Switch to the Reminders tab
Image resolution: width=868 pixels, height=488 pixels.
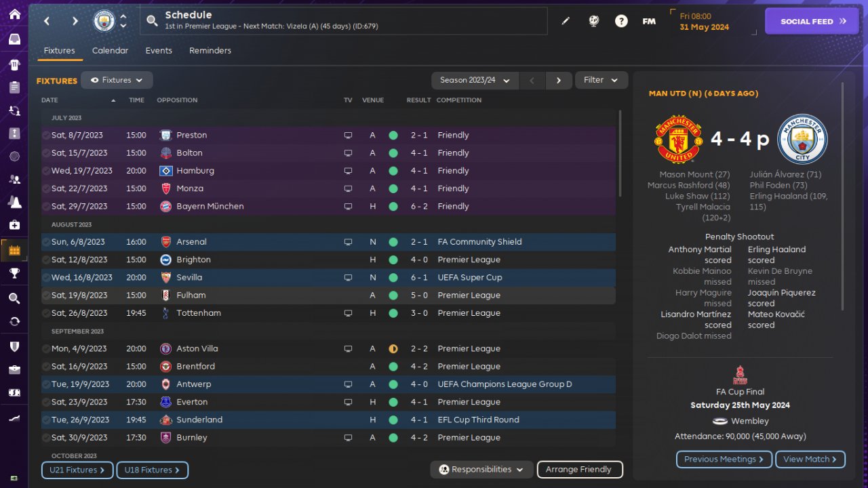[210, 51]
